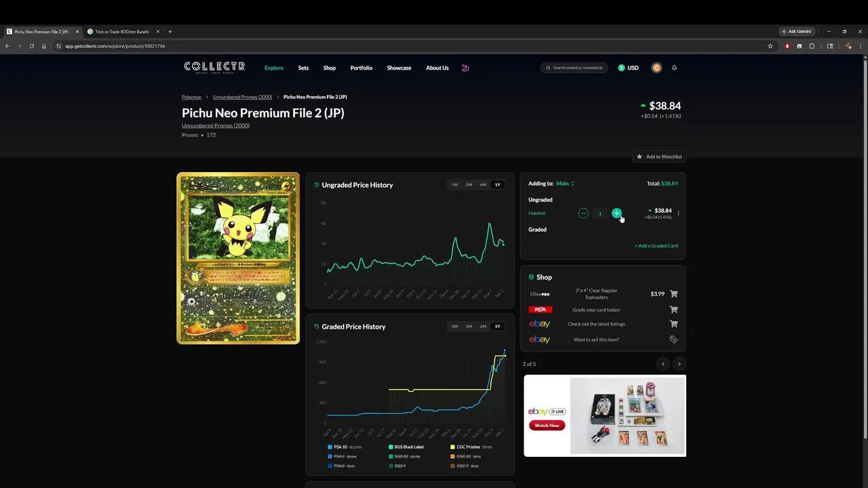Open browser extensions puzzle icon
Viewport: 868px width, 488px height.
tap(812, 46)
